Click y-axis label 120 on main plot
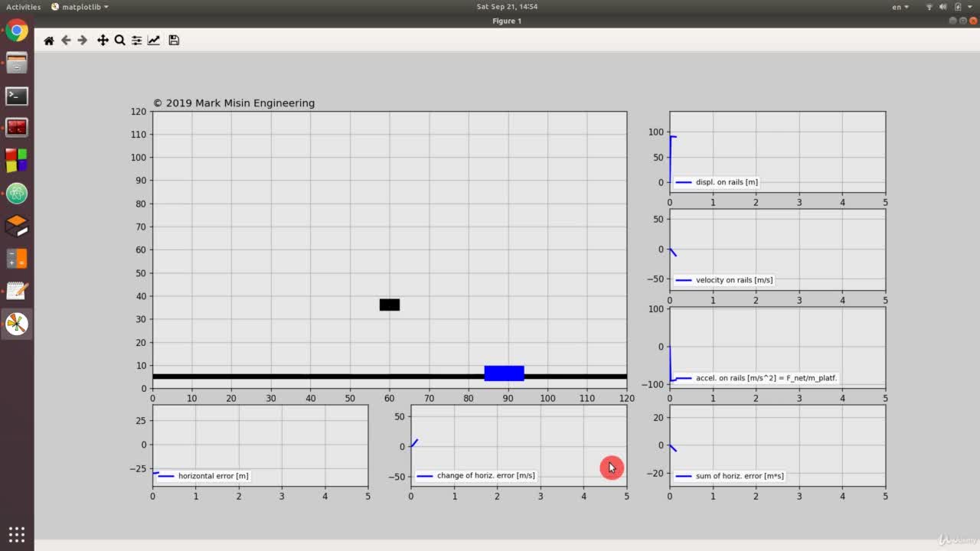Viewport: 980px width, 551px height. pos(139,112)
